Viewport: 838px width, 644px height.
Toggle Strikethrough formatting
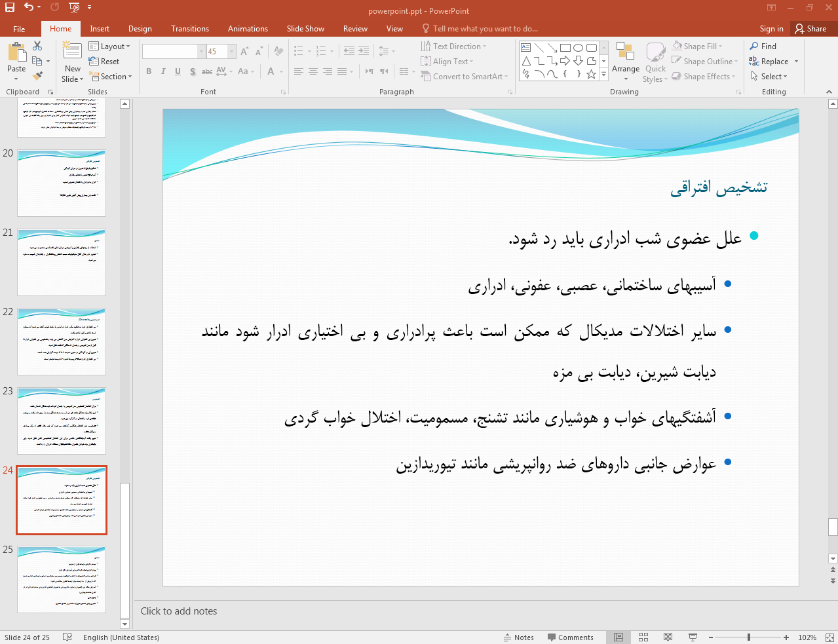pos(206,71)
